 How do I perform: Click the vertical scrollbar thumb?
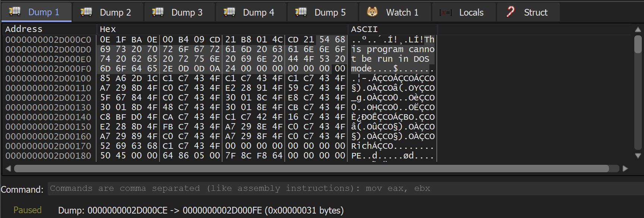tap(638, 44)
